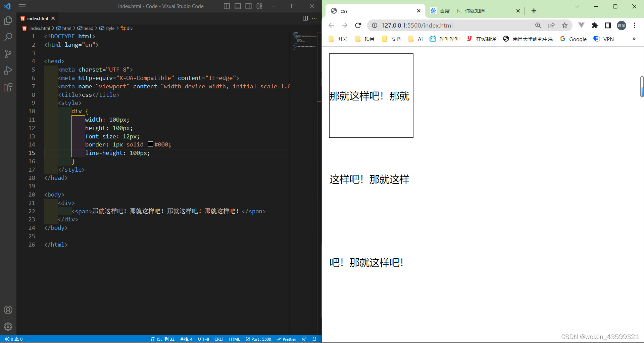This screenshot has width=644, height=343.
Task: Go forward in the browser
Action: pos(345,25)
